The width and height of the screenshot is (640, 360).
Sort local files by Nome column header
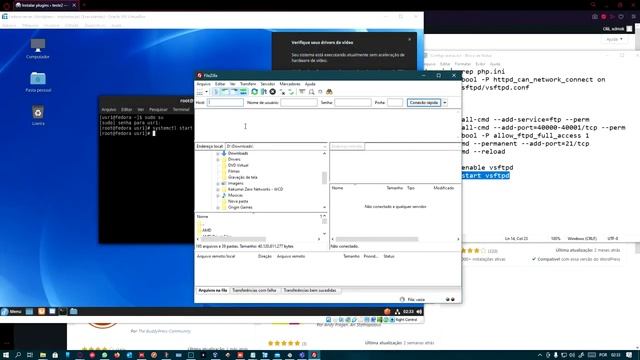(202, 217)
